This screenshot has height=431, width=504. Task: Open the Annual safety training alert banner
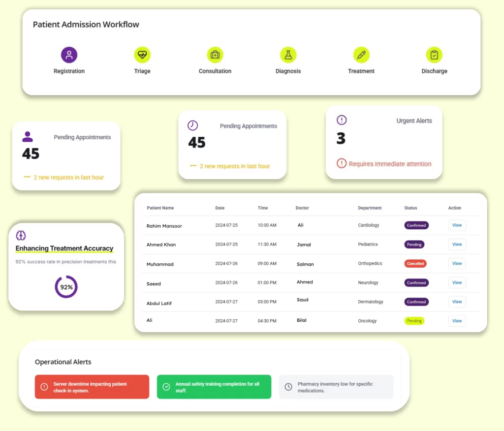coord(214,387)
